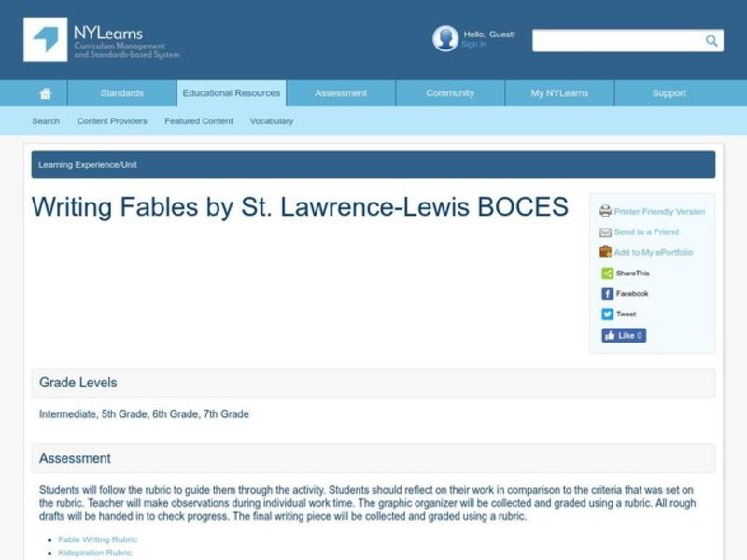The height and width of the screenshot is (560, 747).
Task: Select Community from the navigation bar
Action: (x=449, y=93)
